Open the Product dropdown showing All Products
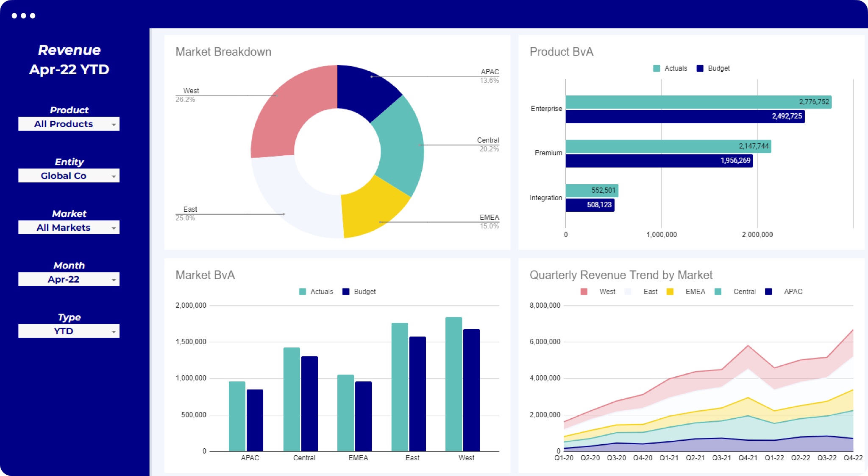The height and width of the screenshot is (476, 868). click(x=69, y=124)
